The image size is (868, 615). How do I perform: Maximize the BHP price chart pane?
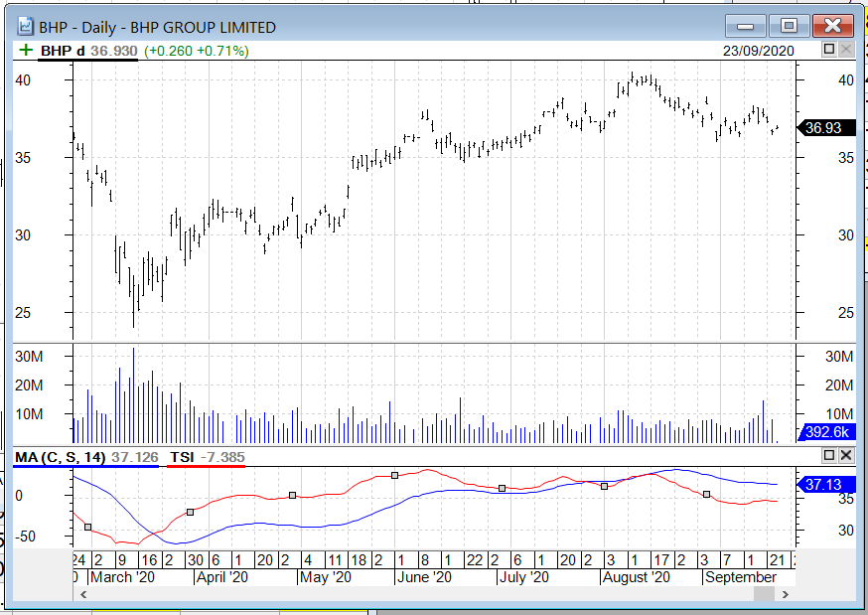[828, 50]
